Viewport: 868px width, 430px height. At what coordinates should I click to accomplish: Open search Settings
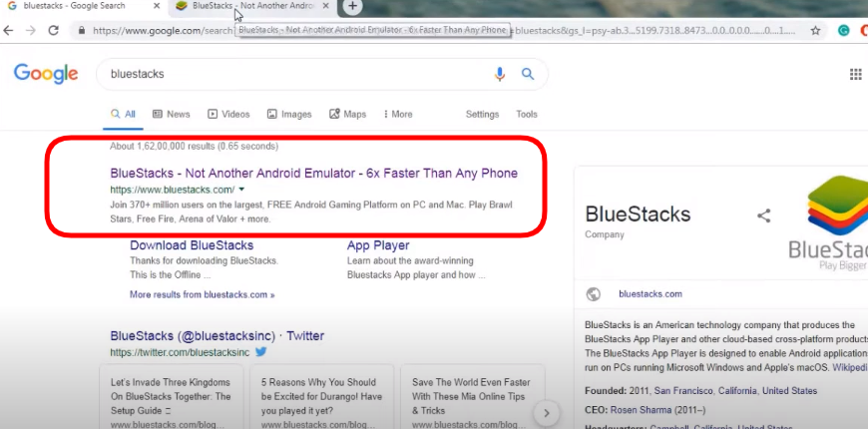[482, 114]
